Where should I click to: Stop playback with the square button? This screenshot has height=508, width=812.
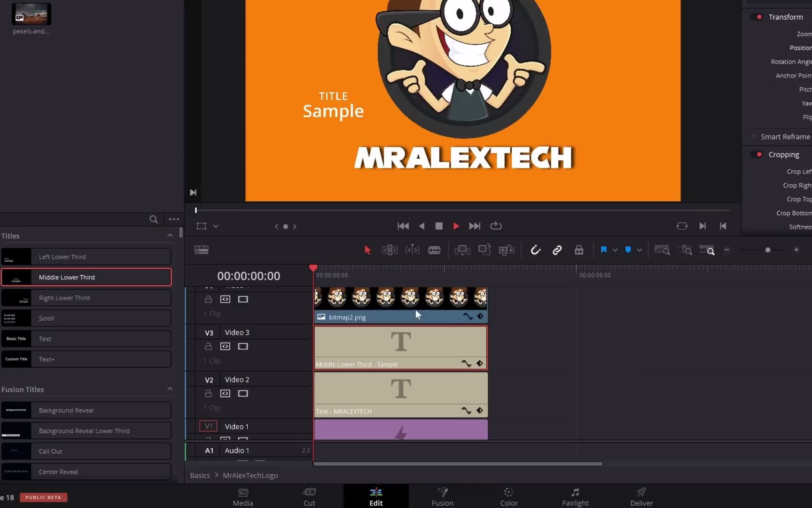coord(439,226)
